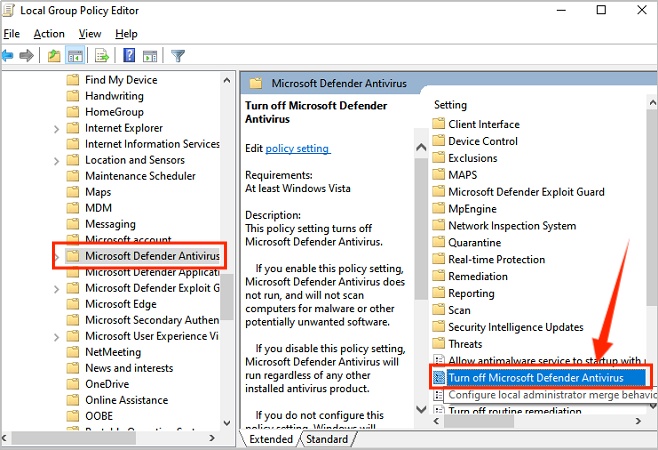
Task: Open the Microsoft Defender Exploit Guard settings folder
Action: (526, 191)
